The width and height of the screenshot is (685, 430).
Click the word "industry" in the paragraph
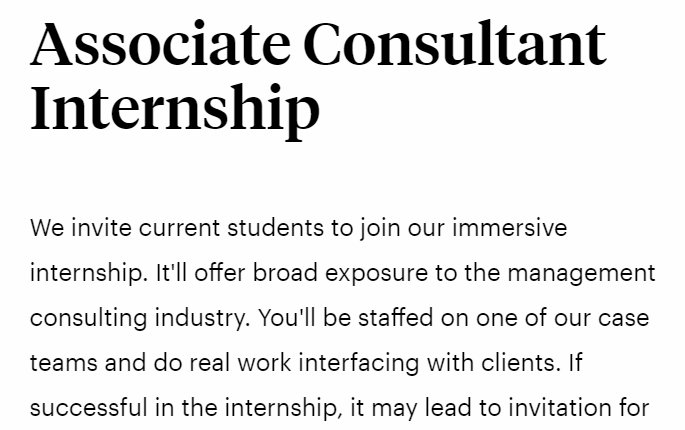tap(202, 318)
